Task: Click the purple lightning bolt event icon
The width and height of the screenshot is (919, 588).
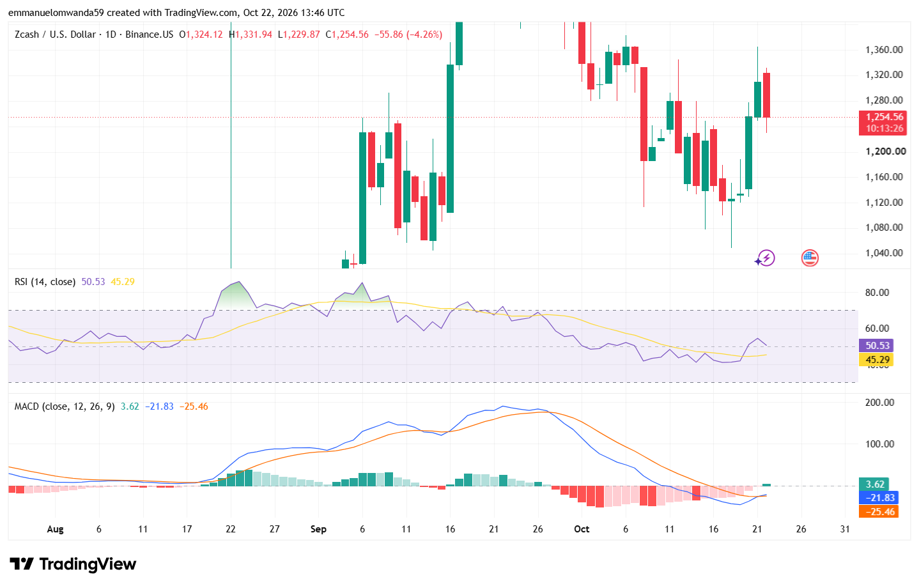Action: [x=765, y=258]
